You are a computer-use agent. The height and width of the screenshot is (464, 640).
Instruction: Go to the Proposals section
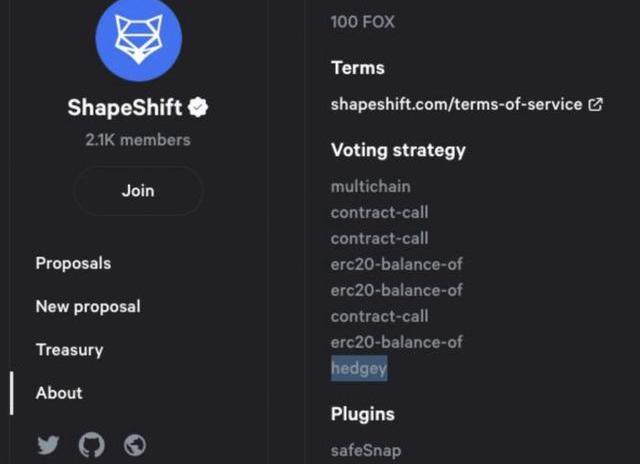pyautogui.click(x=73, y=263)
